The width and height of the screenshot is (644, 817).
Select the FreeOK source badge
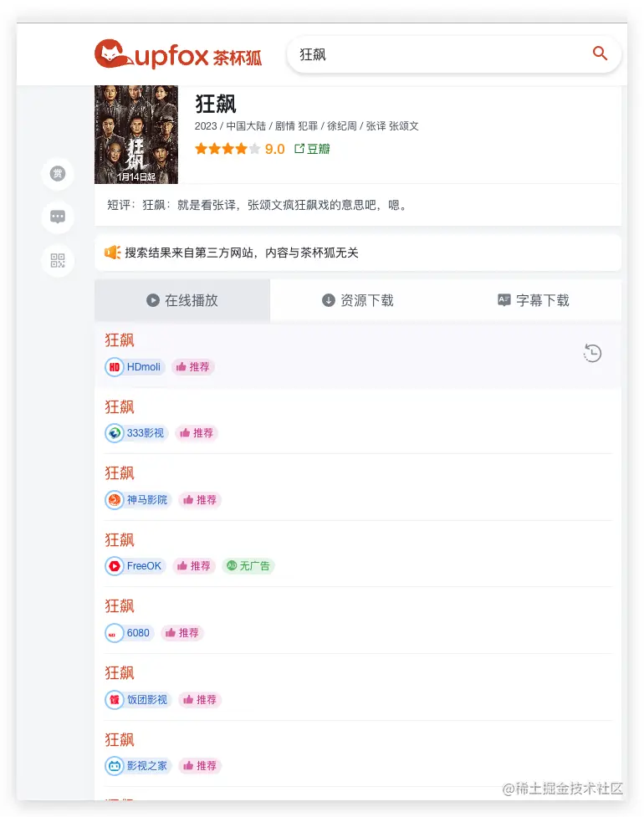[x=135, y=566]
